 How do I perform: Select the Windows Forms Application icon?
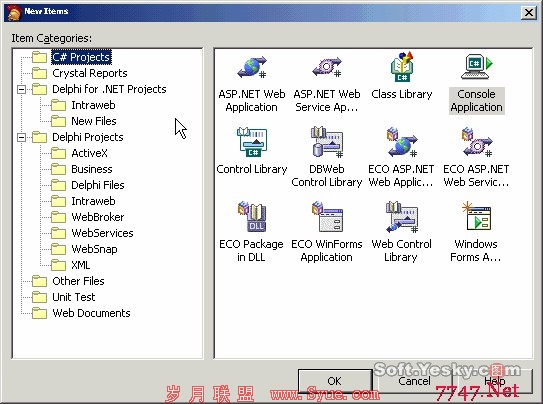tap(477, 216)
